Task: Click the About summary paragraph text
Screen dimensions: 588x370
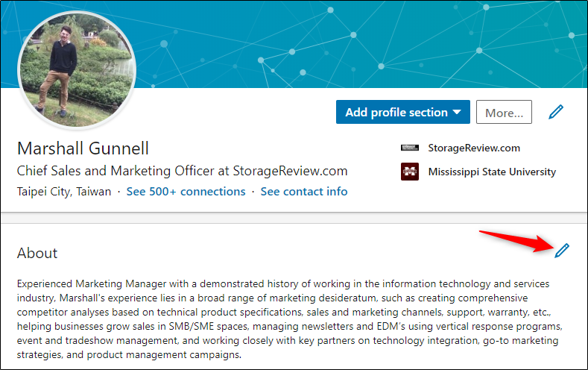Action: pos(289,319)
